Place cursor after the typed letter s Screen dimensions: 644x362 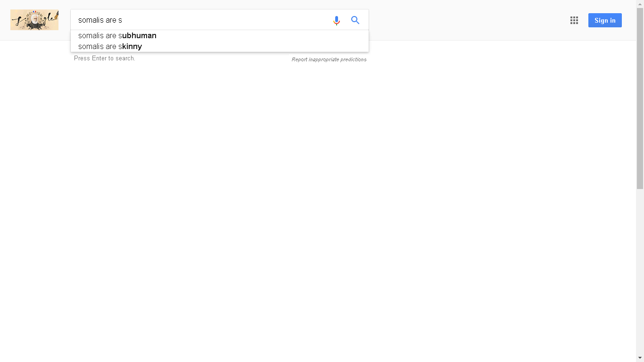[123, 20]
